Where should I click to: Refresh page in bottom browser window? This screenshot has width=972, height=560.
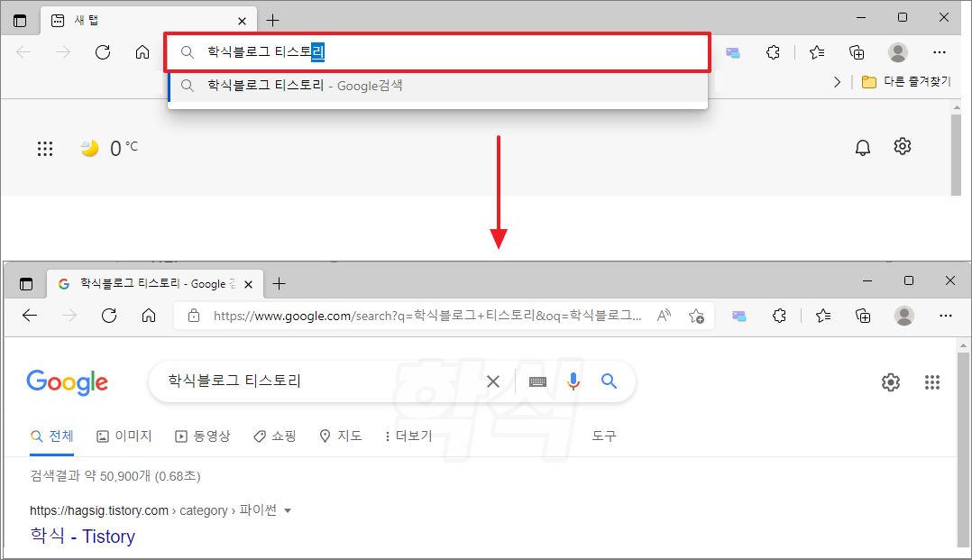(x=109, y=316)
